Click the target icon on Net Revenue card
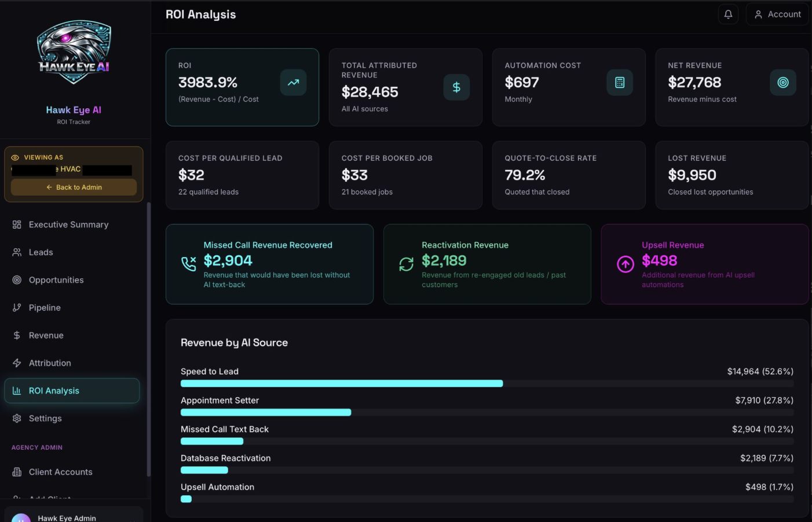The height and width of the screenshot is (522, 812). tap(783, 82)
